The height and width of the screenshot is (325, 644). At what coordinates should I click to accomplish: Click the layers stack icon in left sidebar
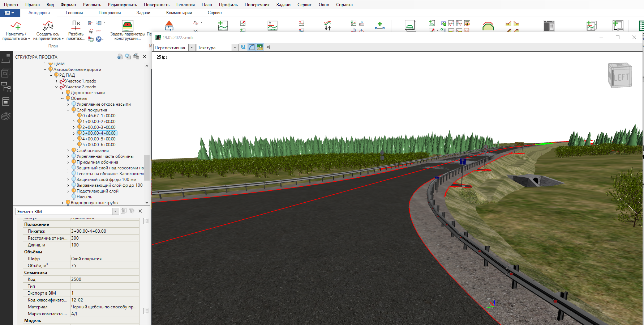point(6,116)
